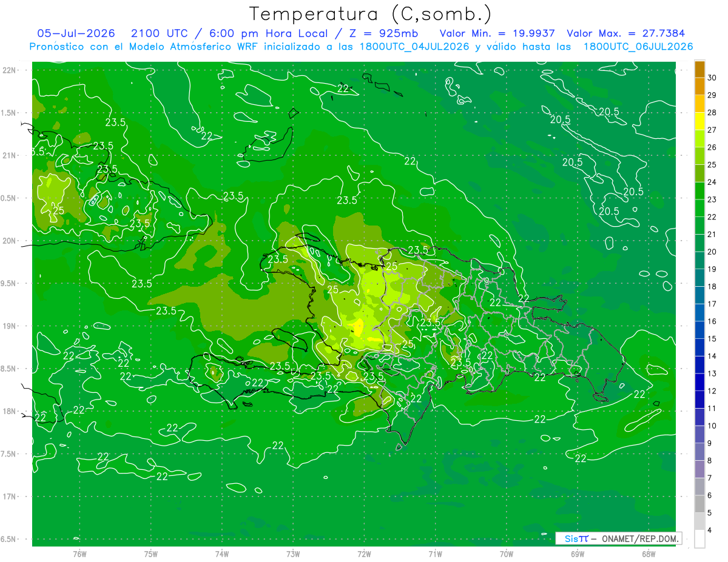Click the "73W" longitude axis label
The height and width of the screenshot is (562, 728).
[x=293, y=554]
